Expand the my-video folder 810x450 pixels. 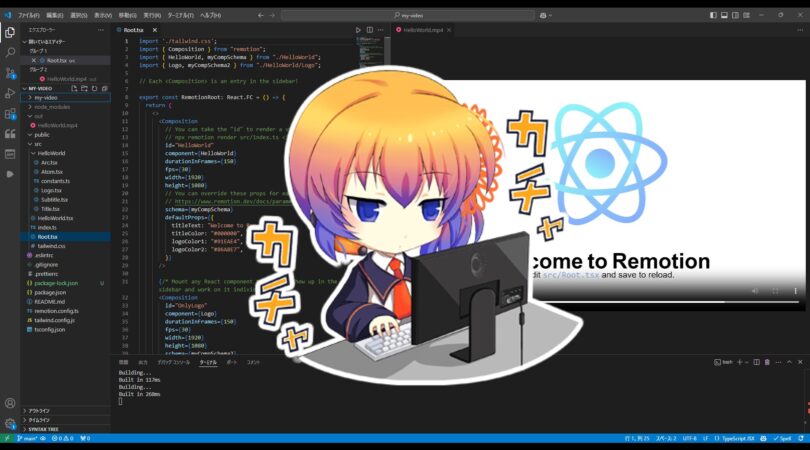click(66, 98)
